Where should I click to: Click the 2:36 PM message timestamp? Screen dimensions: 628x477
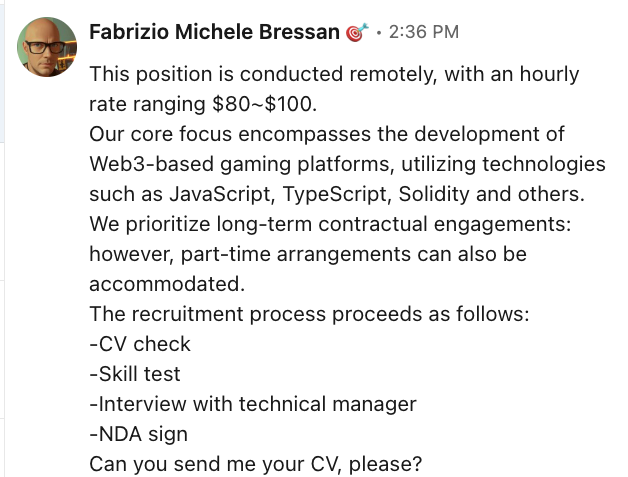pos(423,32)
